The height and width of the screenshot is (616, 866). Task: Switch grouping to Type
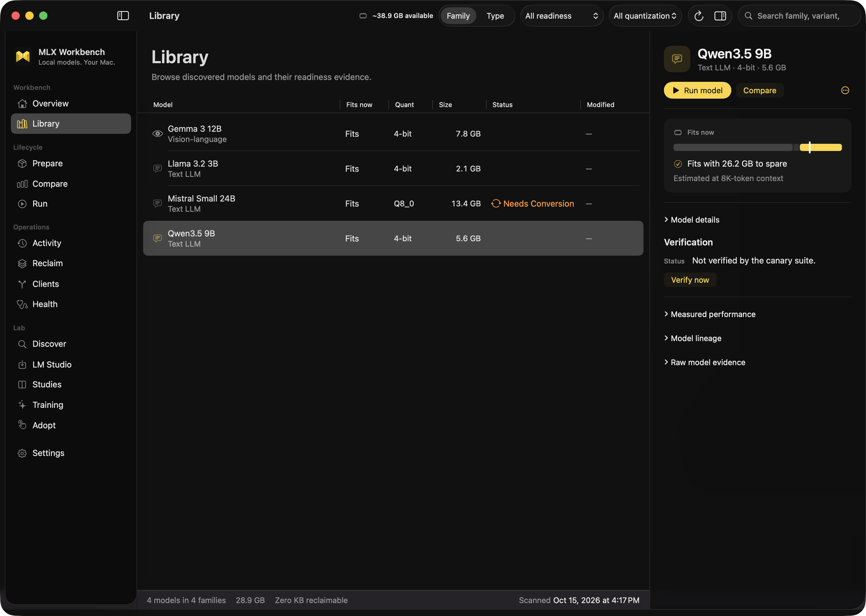[495, 16]
